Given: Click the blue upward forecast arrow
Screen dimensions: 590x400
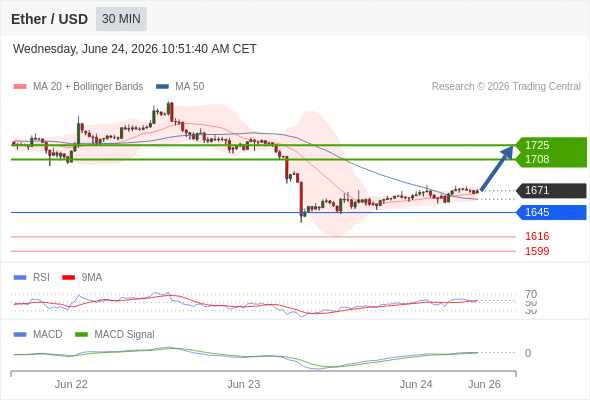Looking at the screenshot, I should click(497, 168).
